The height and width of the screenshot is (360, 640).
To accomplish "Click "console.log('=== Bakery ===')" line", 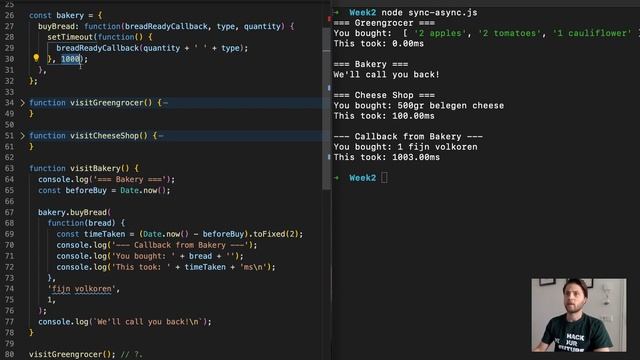I will click(x=106, y=179).
